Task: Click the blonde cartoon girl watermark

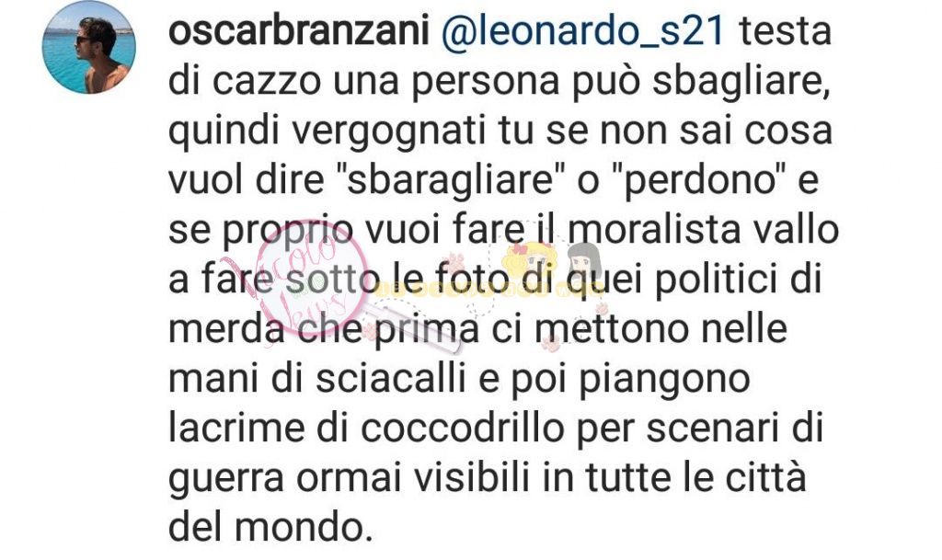Action: 532,262
